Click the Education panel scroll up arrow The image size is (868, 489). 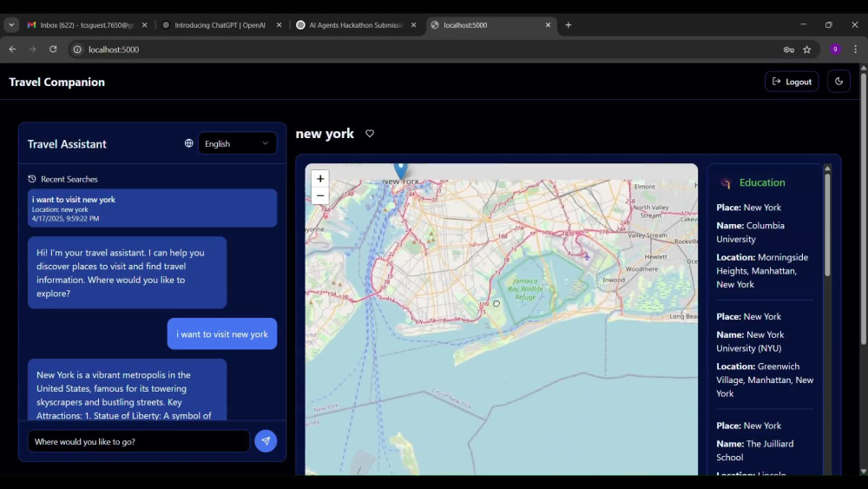pyautogui.click(x=827, y=169)
